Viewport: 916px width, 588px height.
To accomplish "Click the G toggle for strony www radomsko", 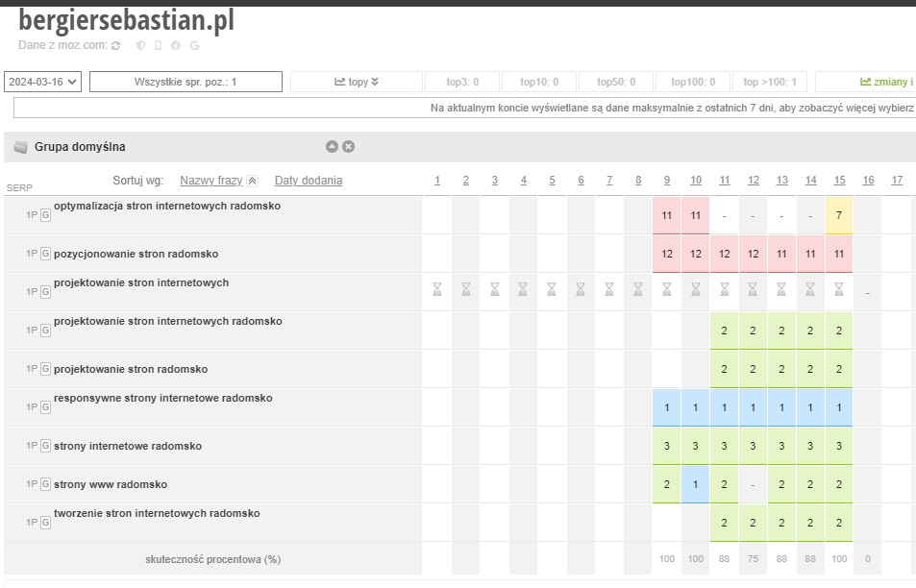I will pyautogui.click(x=43, y=484).
